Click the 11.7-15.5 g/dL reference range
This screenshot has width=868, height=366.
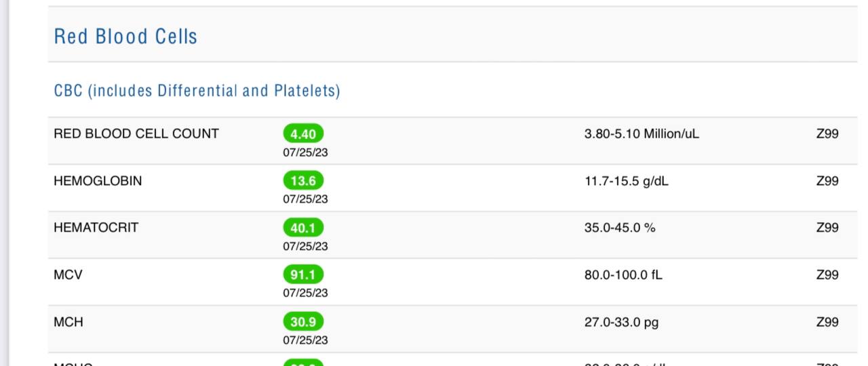pos(626,181)
